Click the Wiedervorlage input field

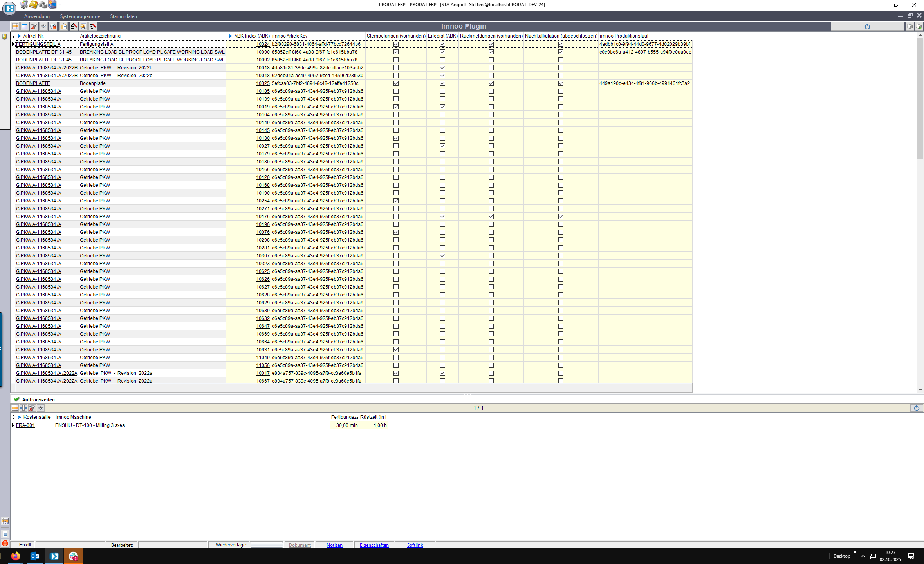point(267,545)
